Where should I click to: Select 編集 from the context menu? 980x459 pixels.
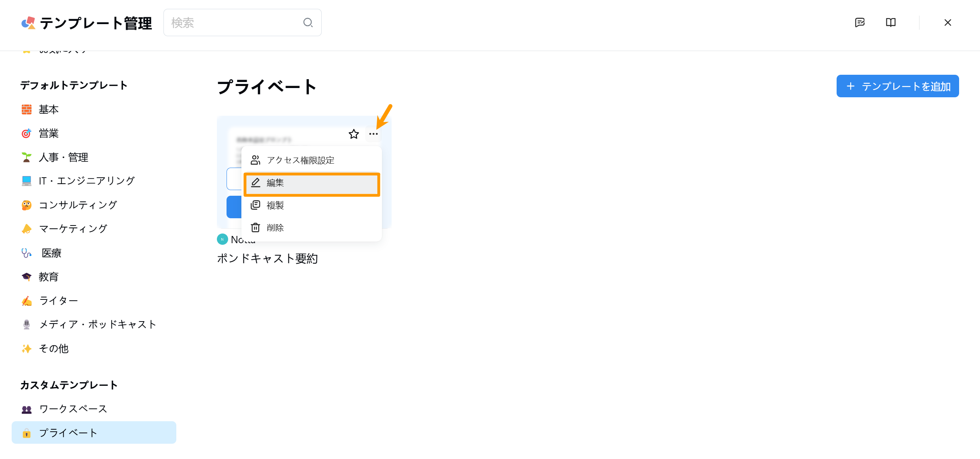coord(312,183)
